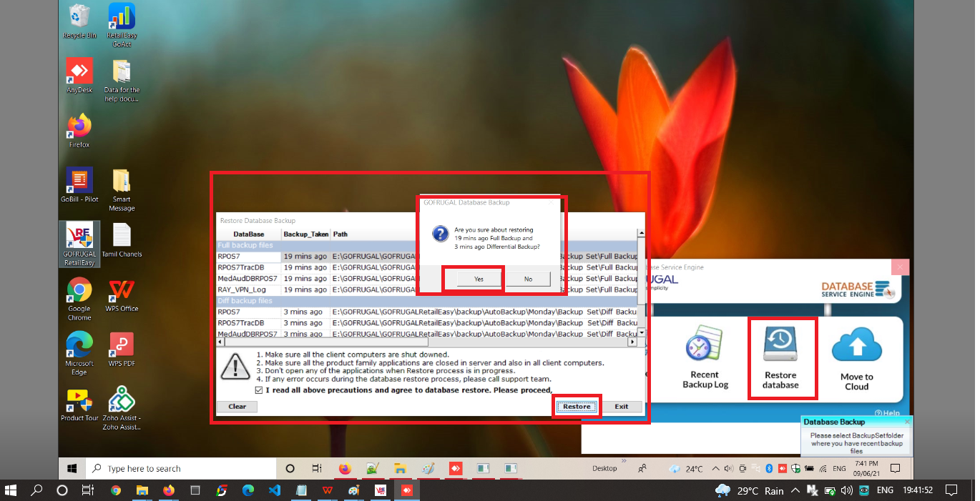Open the Windows Security shield tray icon
This screenshot has width=980, height=501.
click(795, 469)
